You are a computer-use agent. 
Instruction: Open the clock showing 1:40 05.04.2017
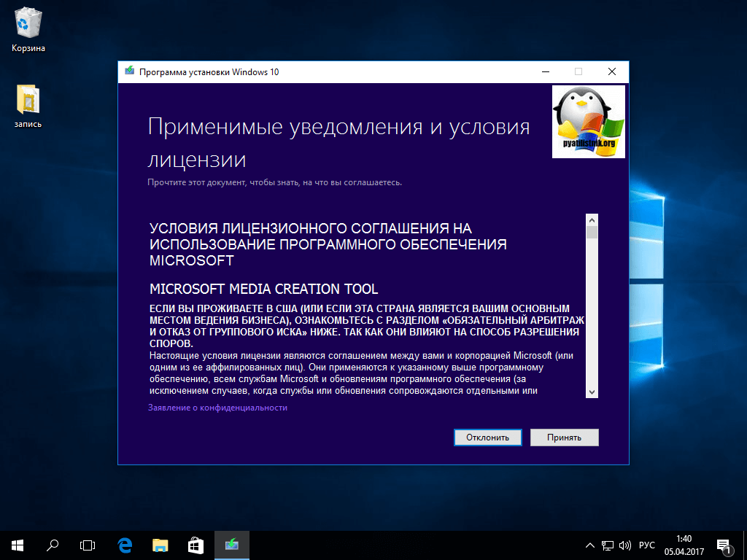[x=684, y=545]
